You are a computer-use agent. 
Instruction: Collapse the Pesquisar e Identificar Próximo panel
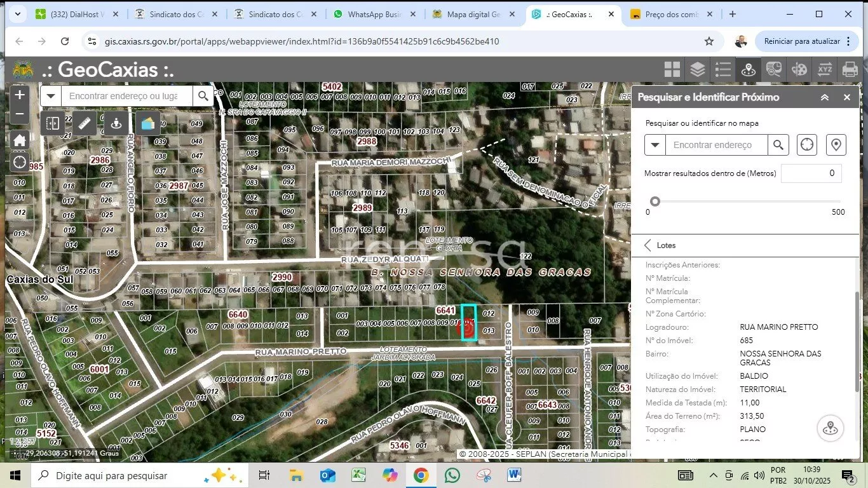(x=824, y=97)
